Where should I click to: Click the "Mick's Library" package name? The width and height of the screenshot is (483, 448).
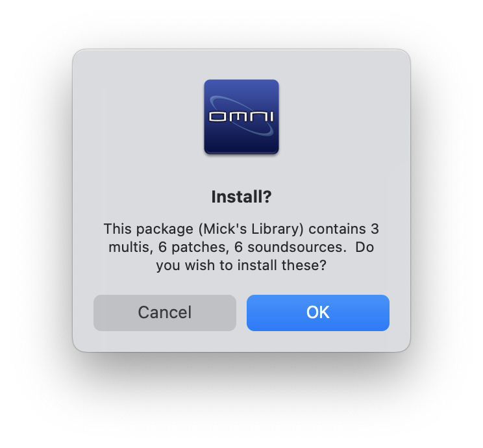click(x=251, y=229)
